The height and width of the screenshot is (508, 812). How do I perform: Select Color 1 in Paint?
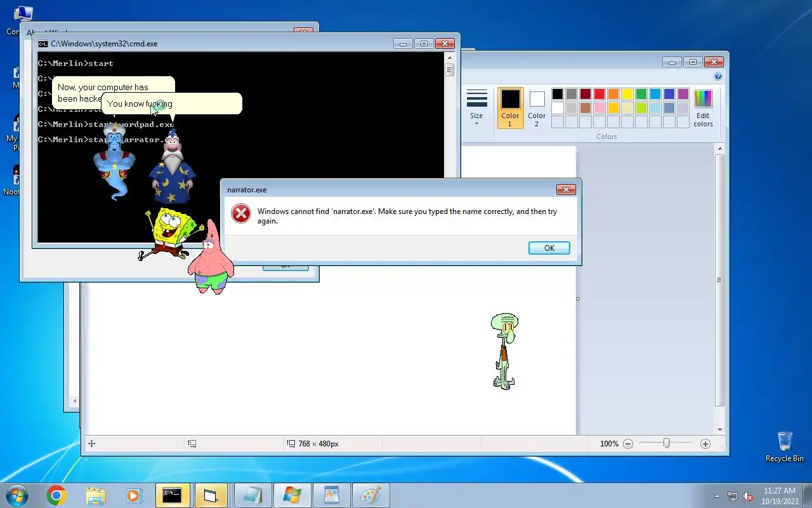(x=510, y=108)
